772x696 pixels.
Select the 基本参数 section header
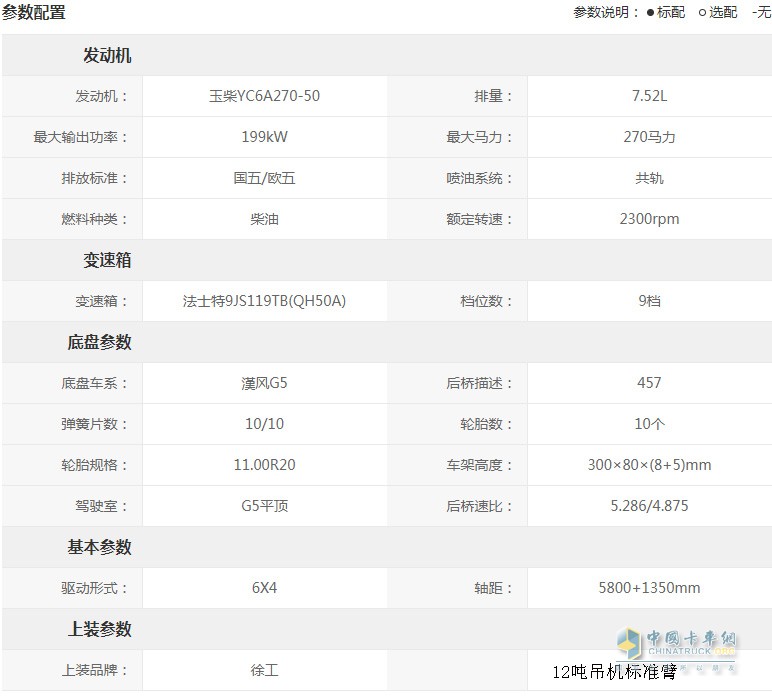[99, 547]
